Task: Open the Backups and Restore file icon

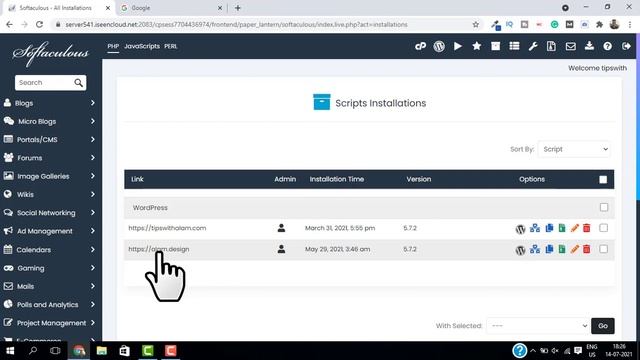Action: tap(551, 46)
